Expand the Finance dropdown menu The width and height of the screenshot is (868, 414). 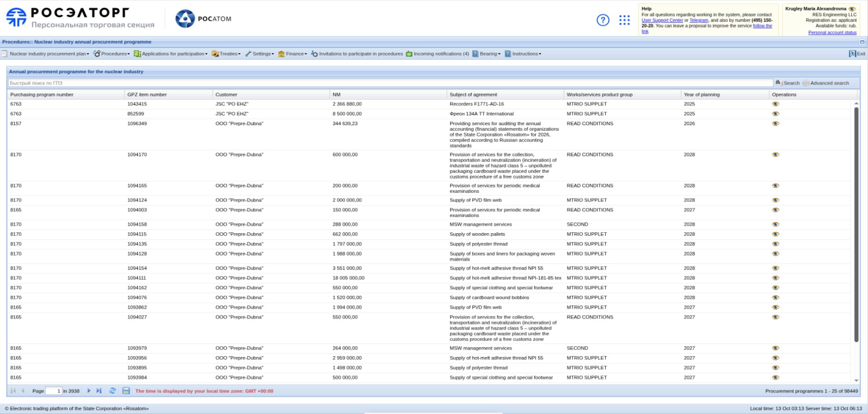click(293, 54)
